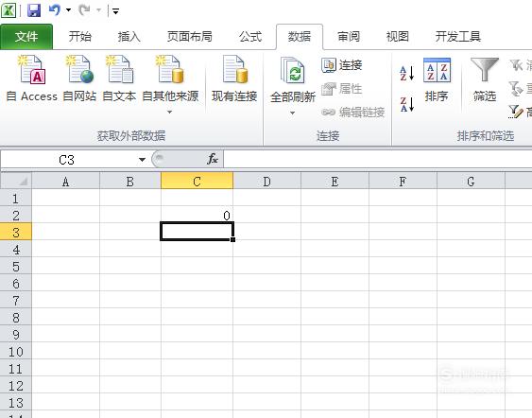
Task: Select the 数据 (Data) tab
Action: pyautogui.click(x=300, y=37)
